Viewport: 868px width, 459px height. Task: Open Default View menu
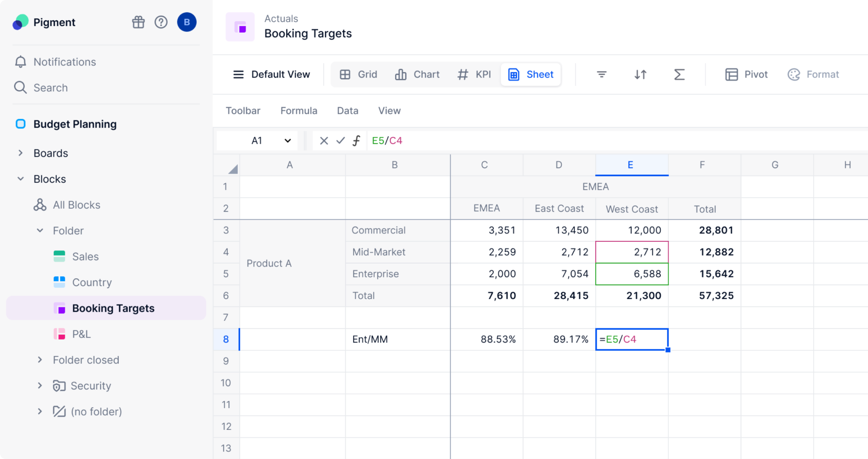click(x=271, y=75)
